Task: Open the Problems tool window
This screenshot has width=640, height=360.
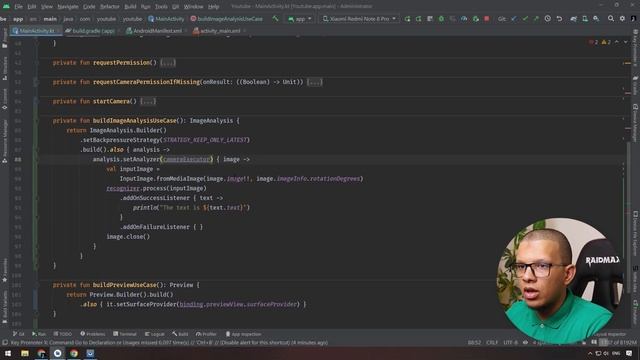Action: [93, 334]
